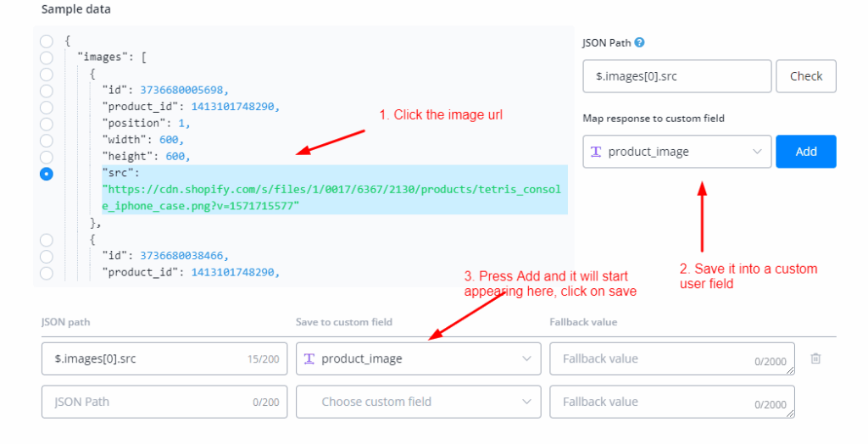This screenshot has width=868, height=444.
Task: Click the highlighted Shopify image URL
Action: [331, 198]
